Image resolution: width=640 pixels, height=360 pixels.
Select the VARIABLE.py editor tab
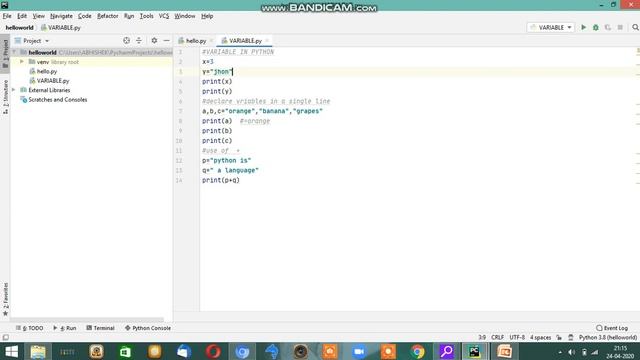(x=245, y=41)
